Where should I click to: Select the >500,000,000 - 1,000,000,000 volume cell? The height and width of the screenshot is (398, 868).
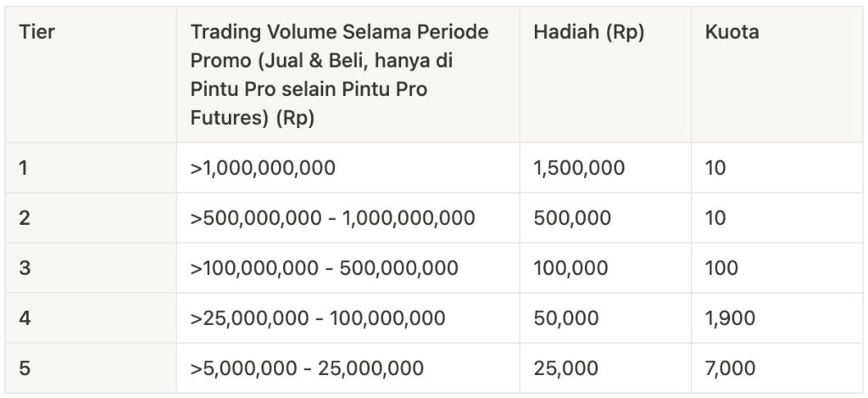pyautogui.click(x=332, y=218)
